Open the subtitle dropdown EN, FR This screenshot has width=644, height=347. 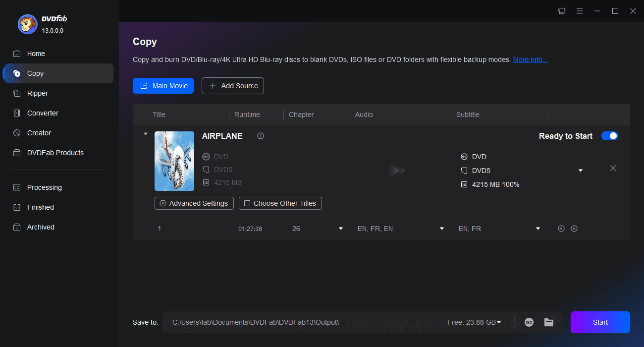[x=538, y=229]
